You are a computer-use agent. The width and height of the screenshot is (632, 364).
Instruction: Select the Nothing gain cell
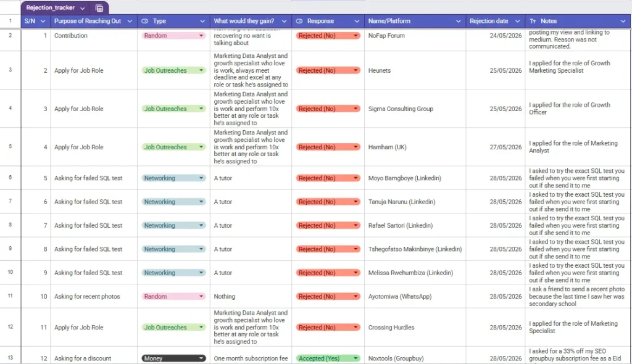click(251, 296)
